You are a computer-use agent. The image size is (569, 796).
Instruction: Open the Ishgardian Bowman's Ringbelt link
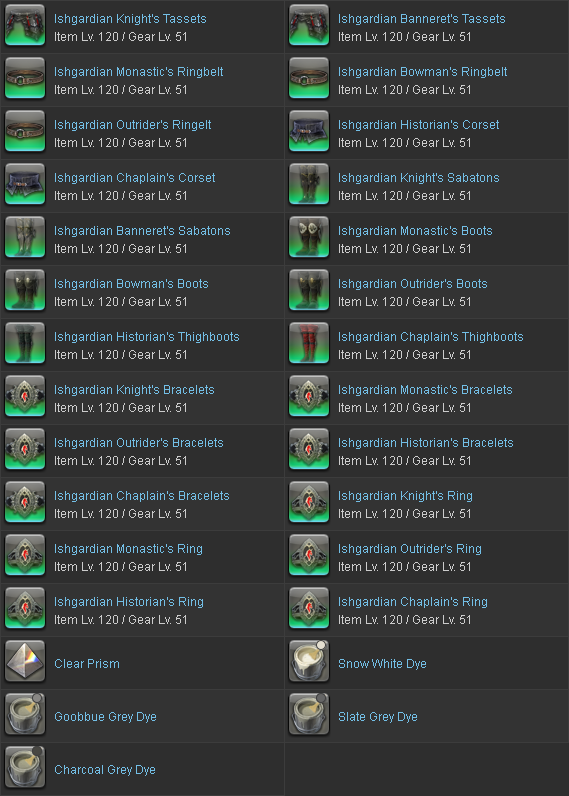point(423,72)
